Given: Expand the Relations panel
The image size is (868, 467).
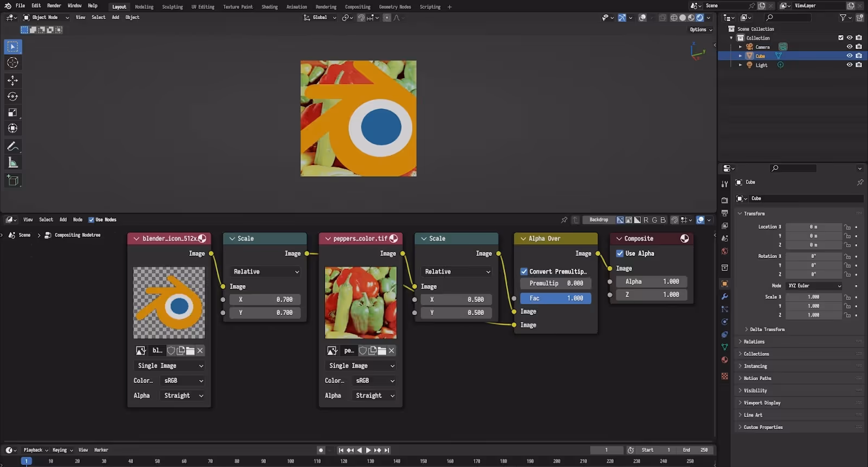Looking at the screenshot, I should coord(754,342).
